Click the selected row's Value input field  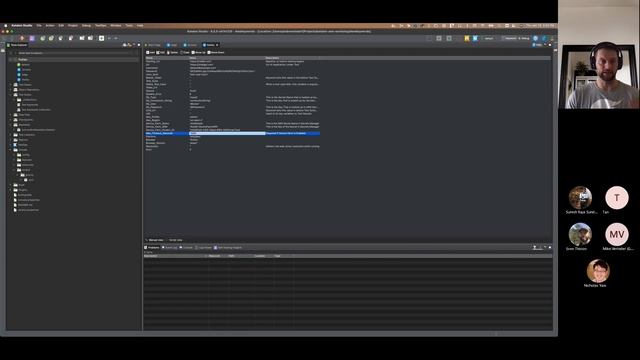point(227,133)
